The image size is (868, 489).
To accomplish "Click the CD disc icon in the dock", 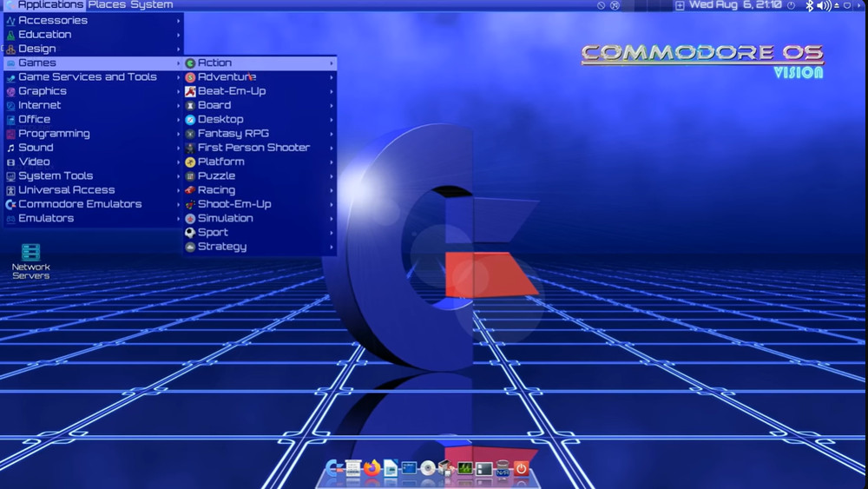I will coord(428,468).
